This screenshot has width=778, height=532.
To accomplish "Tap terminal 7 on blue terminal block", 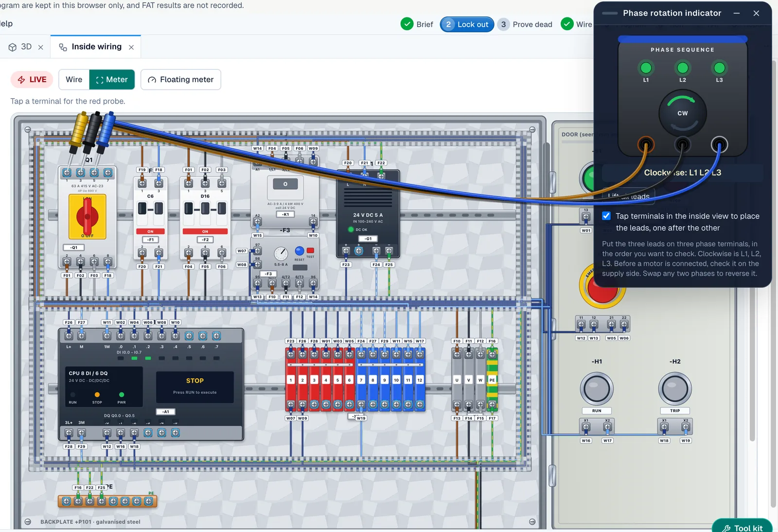I will click(x=361, y=380).
